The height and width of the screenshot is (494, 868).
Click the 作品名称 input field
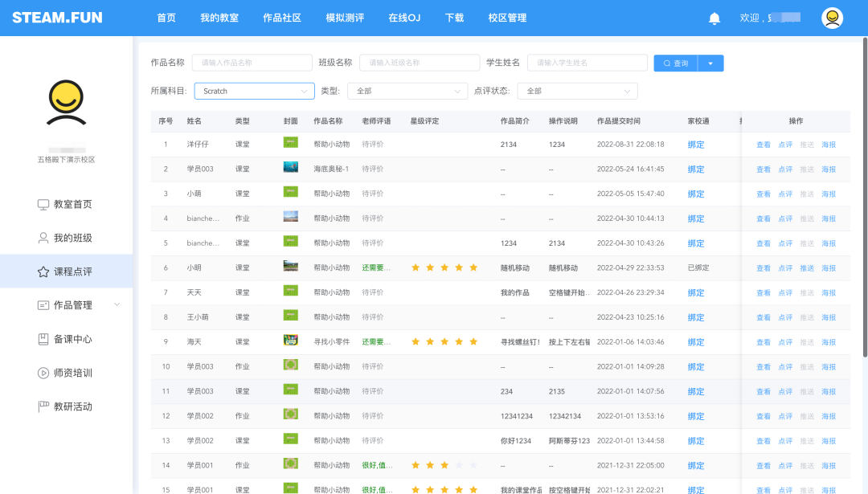(252, 63)
